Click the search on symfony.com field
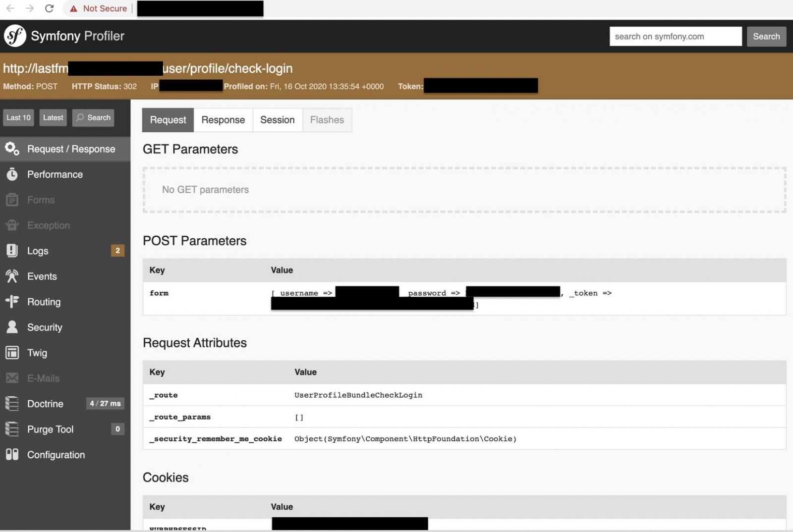793x532 pixels. click(675, 36)
